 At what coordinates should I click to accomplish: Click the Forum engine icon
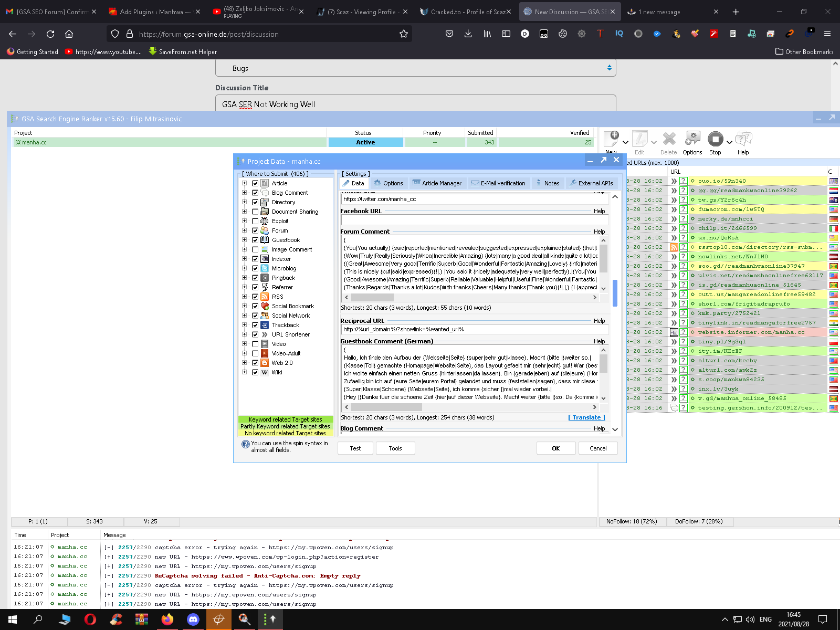265,230
